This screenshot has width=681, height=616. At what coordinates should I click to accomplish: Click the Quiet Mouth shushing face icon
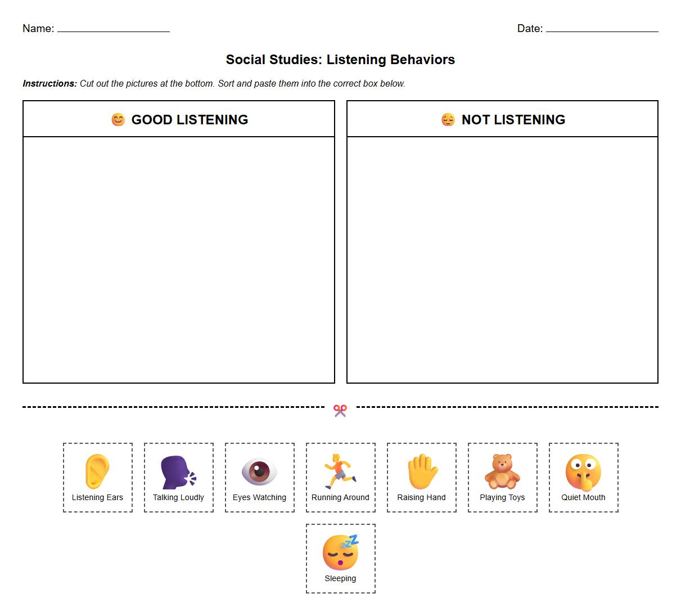click(x=583, y=473)
